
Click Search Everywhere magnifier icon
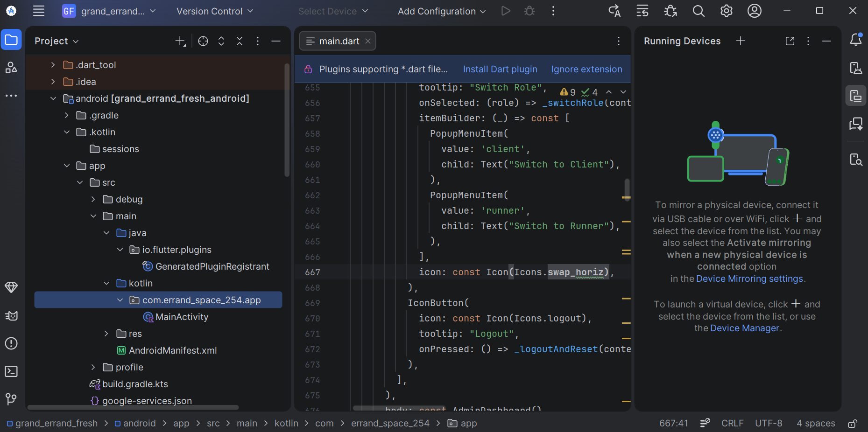tap(698, 11)
